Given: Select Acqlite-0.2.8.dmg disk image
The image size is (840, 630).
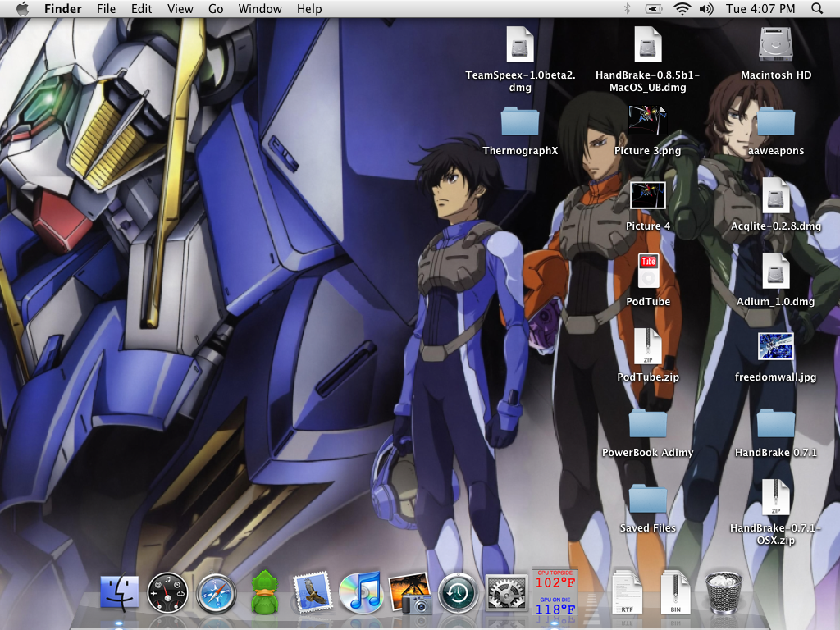Looking at the screenshot, I should [776, 195].
